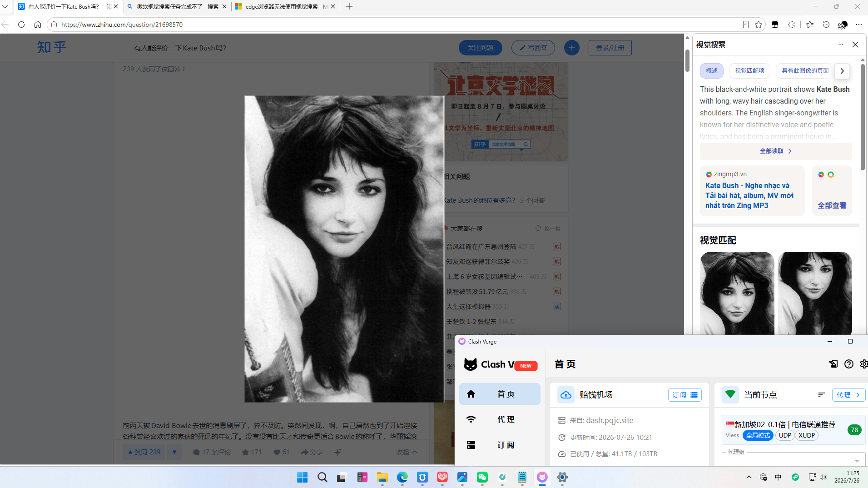
Task: Collapse the answer with 收起
Action: [407, 452]
